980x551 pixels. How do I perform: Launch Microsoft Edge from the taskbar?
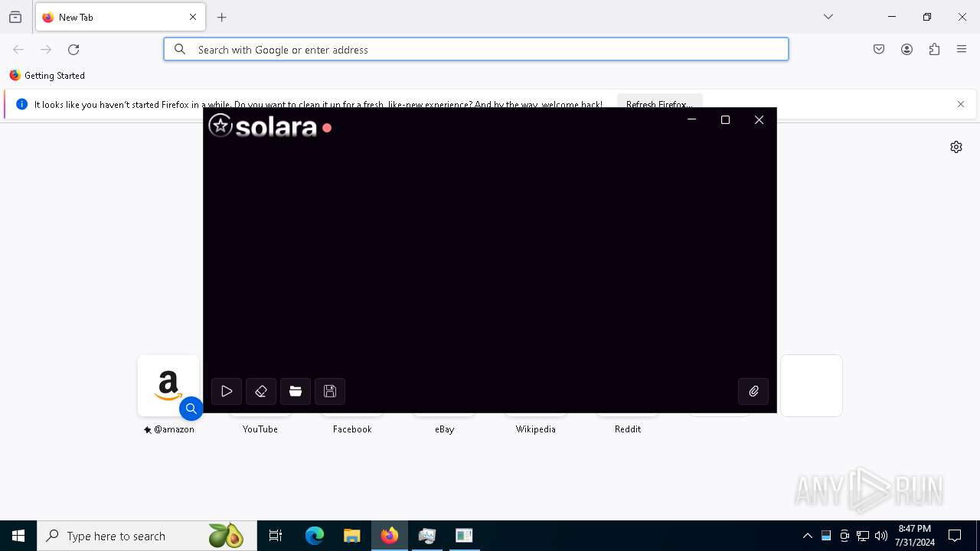coord(315,536)
